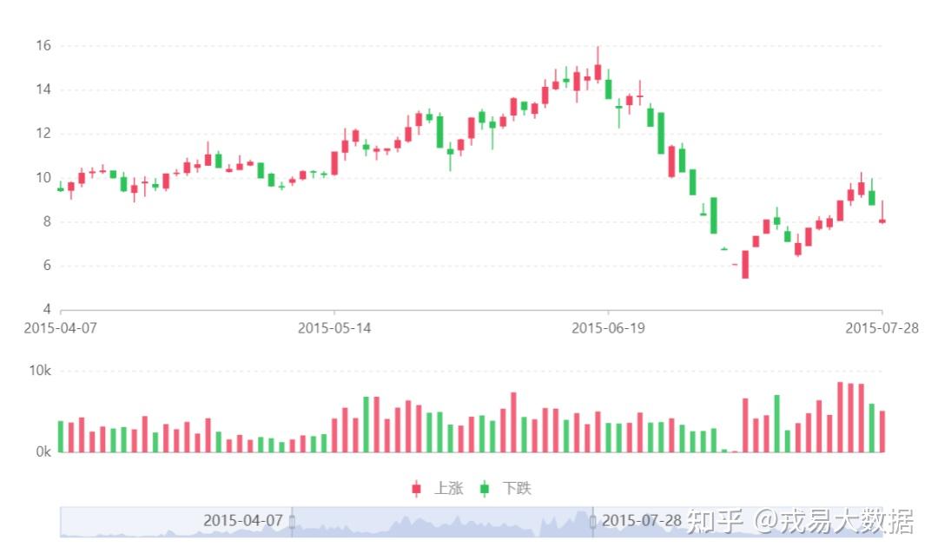This screenshot has width=938, height=560.
Task: Click the right zoom slider handle
Action: [593, 522]
